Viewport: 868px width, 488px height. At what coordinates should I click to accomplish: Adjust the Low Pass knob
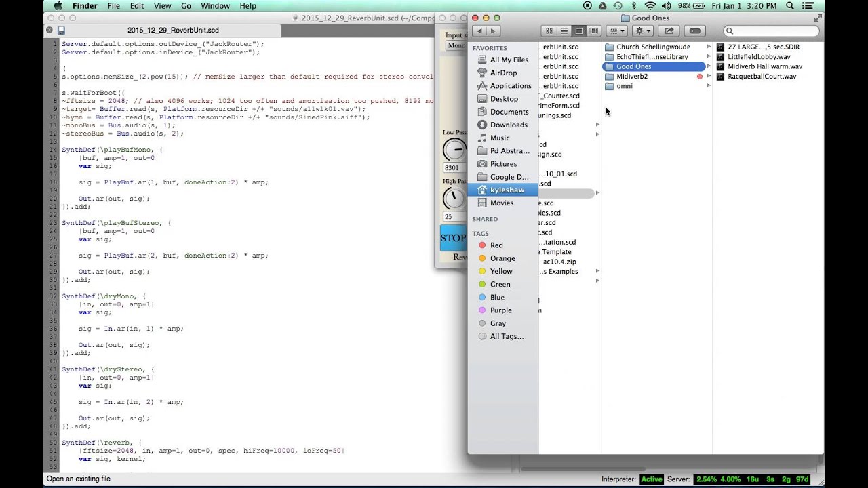point(454,150)
